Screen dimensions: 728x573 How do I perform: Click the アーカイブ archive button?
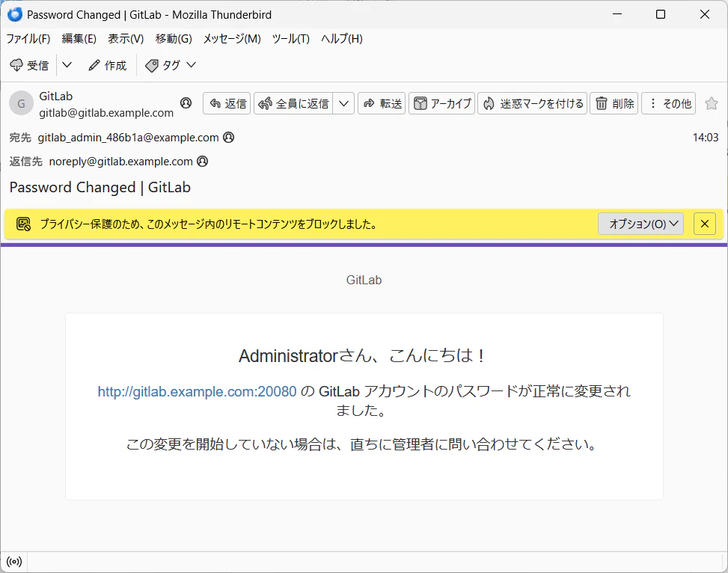pos(442,103)
